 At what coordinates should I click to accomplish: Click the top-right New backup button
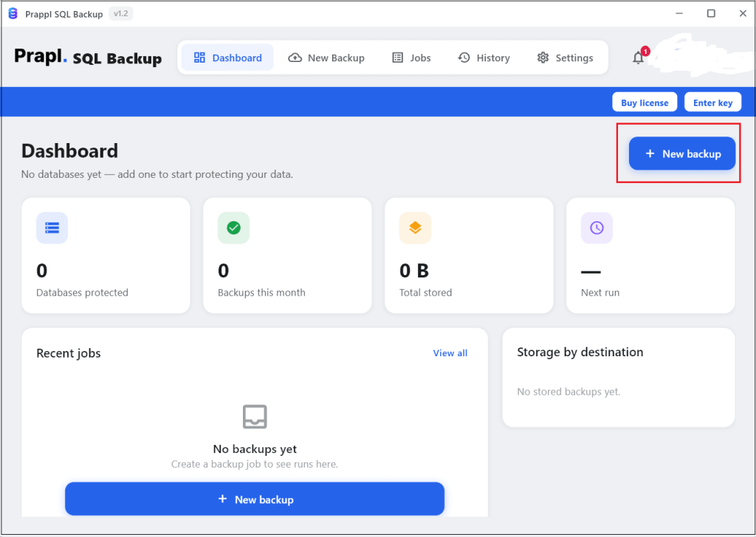tap(681, 153)
